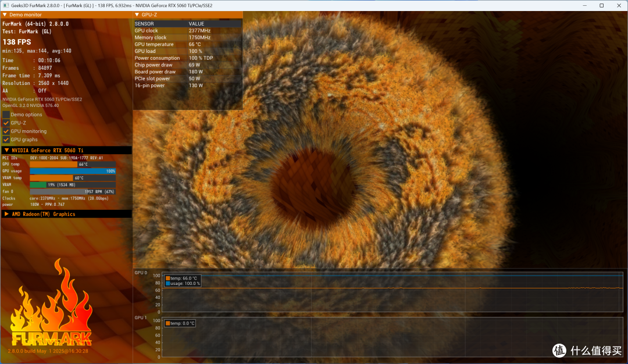Expand the AMD Radeon(TM) Graphics section
628x364 pixels.
coord(6,214)
